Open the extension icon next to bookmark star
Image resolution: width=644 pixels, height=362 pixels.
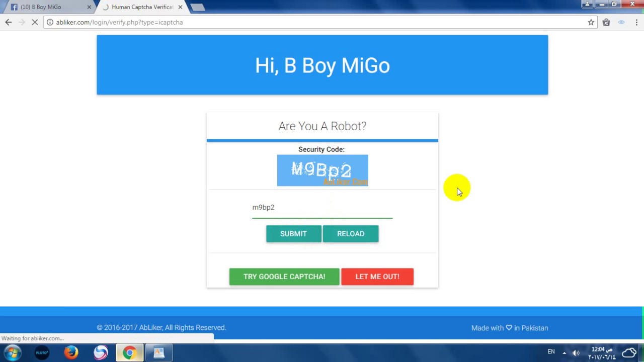point(606,22)
